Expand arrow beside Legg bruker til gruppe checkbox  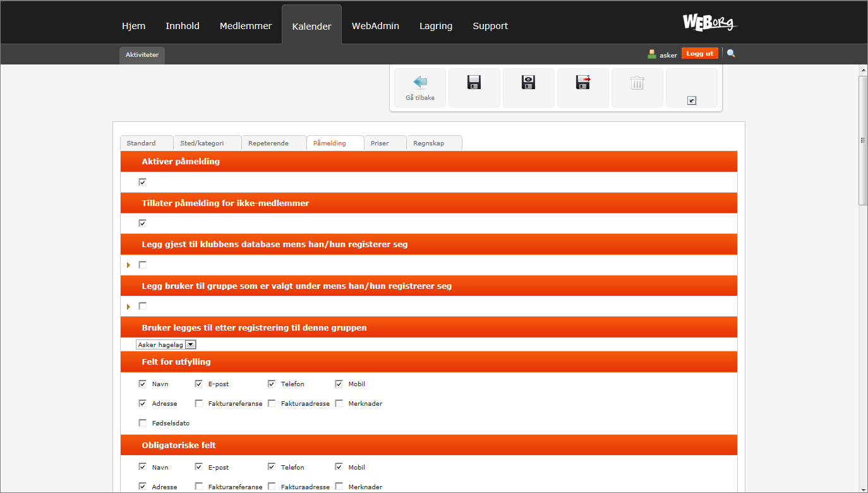[129, 307]
